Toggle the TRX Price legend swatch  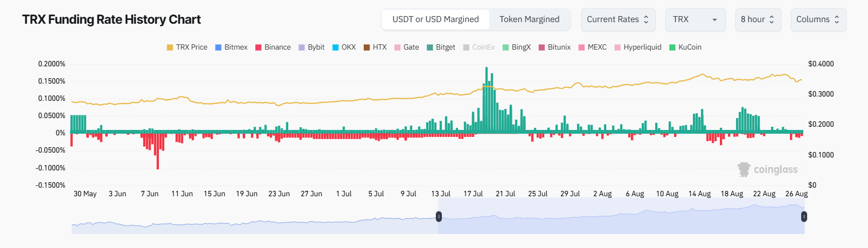coord(170,47)
